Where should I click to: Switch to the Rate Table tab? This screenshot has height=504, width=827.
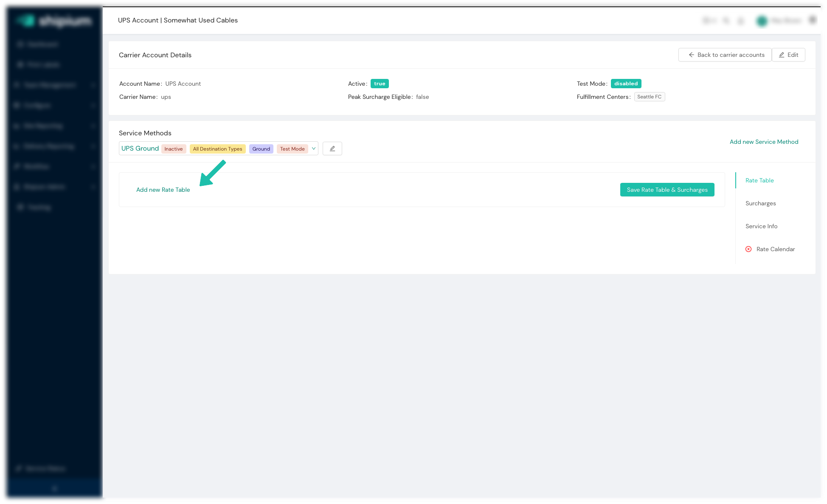click(759, 180)
